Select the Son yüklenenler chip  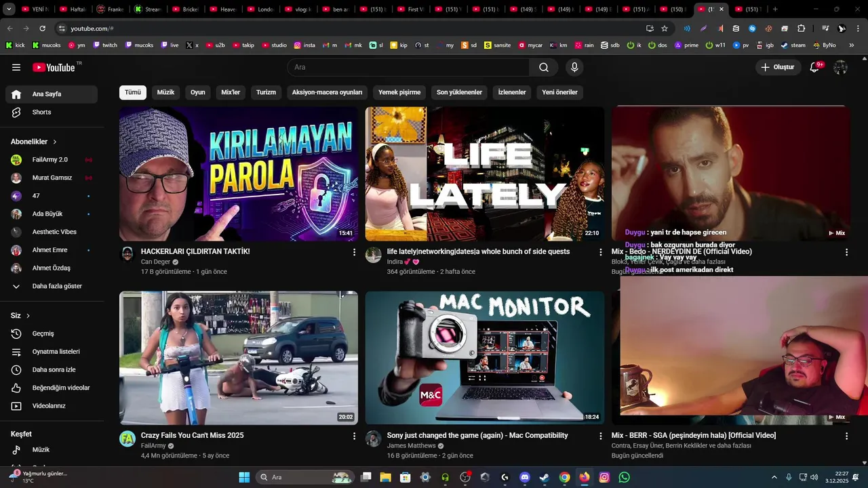click(x=459, y=92)
